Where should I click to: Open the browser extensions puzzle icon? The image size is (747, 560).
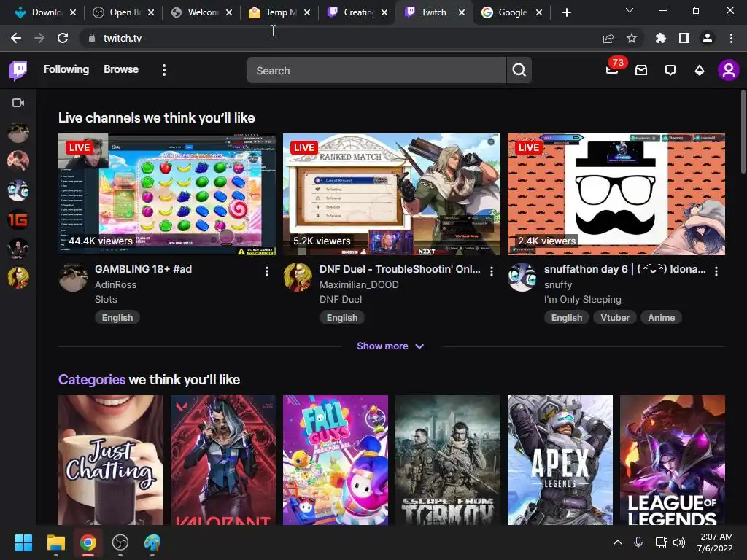[661, 38]
